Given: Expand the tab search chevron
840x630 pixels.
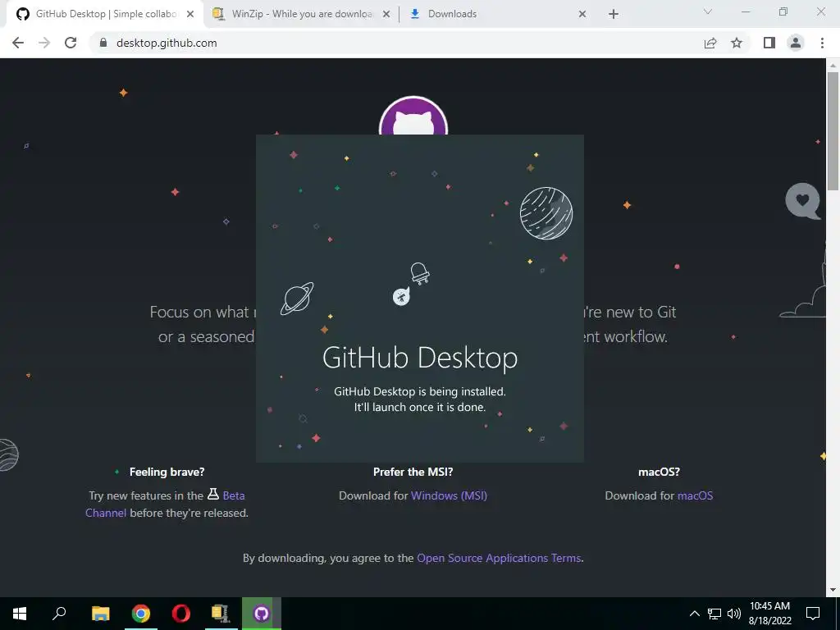Looking at the screenshot, I should pyautogui.click(x=708, y=11).
